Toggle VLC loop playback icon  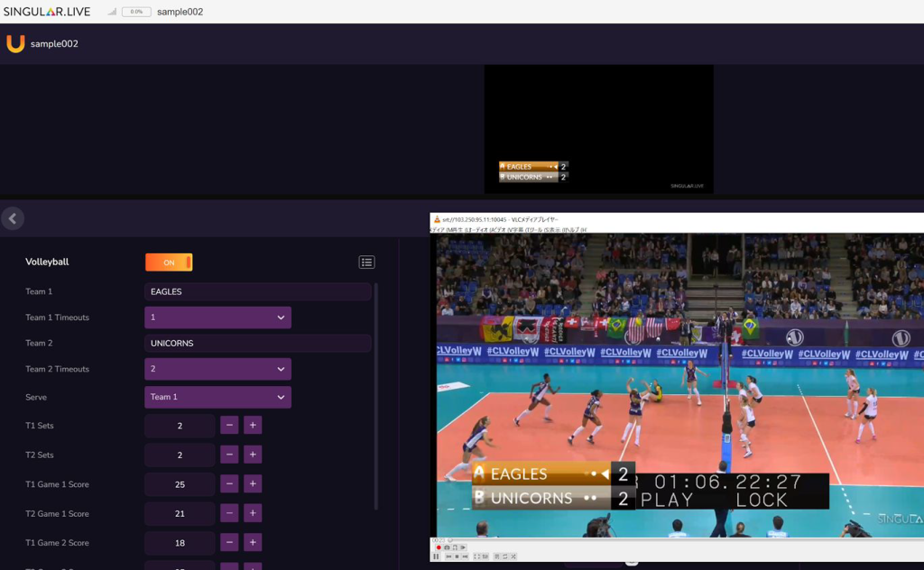504,556
